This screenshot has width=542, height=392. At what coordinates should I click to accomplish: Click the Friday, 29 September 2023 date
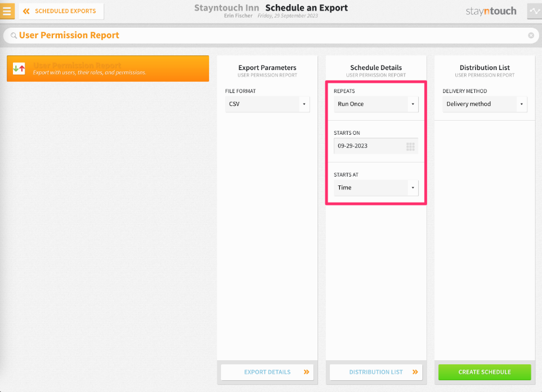pos(287,16)
